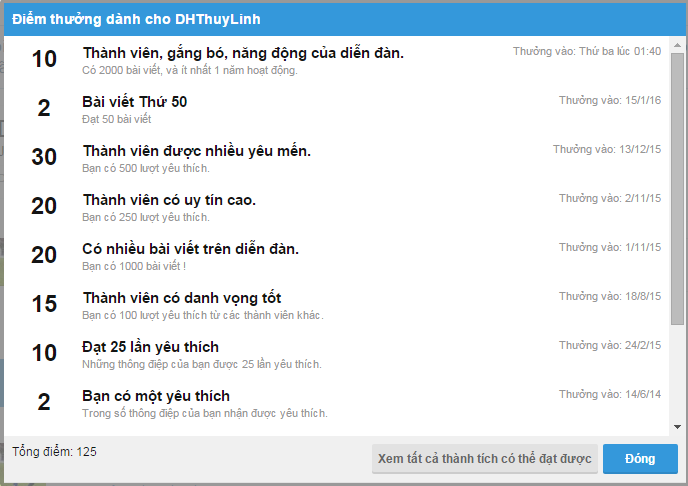
Task: Click 'Những thông điệp của bạn được 25 lần yêu thích.'
Action: click(x=202, y=364)
